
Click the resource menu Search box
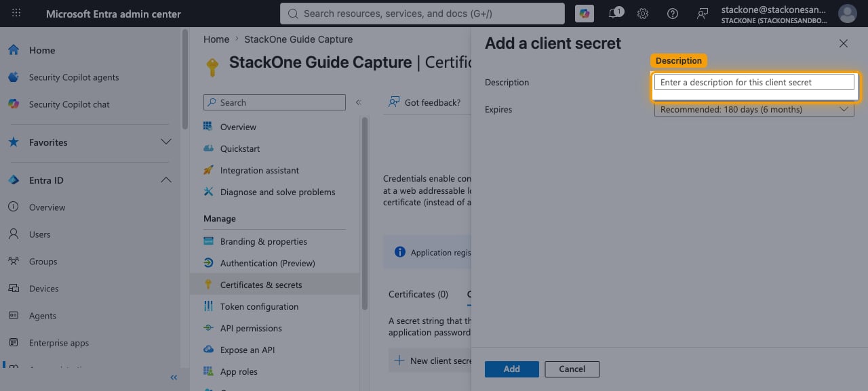(275, 102)
